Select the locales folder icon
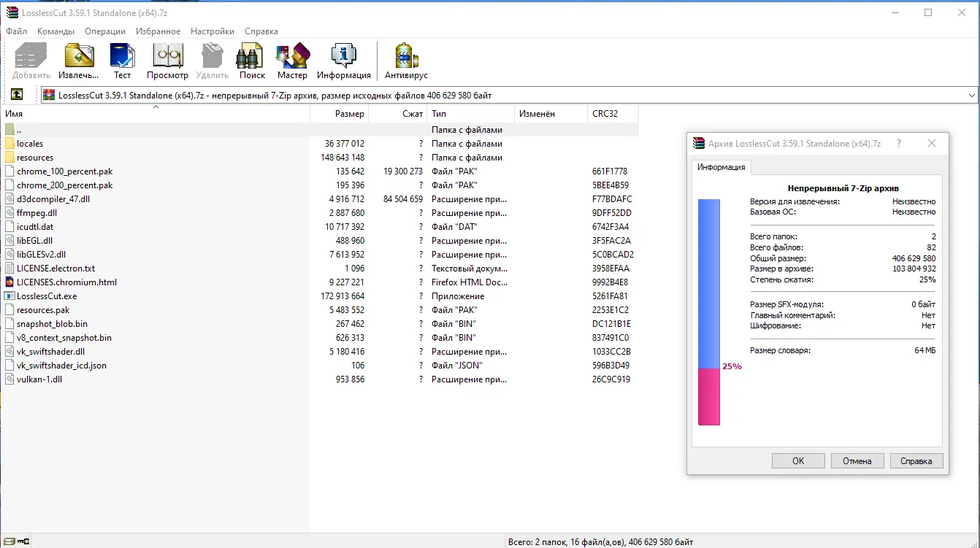 [9, 144]
